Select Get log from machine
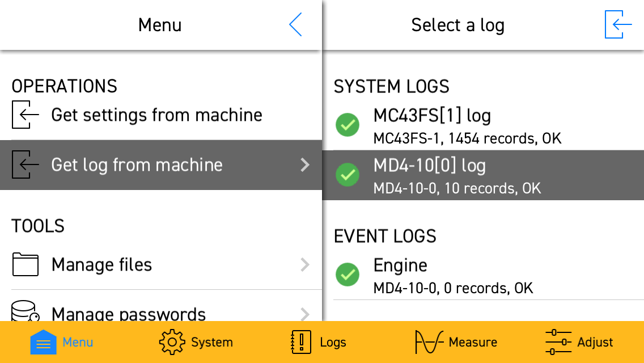Viewport: 644px width, 363px height. click(x=161, y=165)
